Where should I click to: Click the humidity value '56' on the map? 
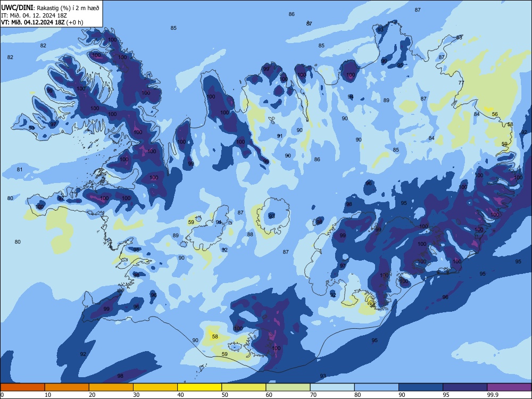[x=495, y=114]
